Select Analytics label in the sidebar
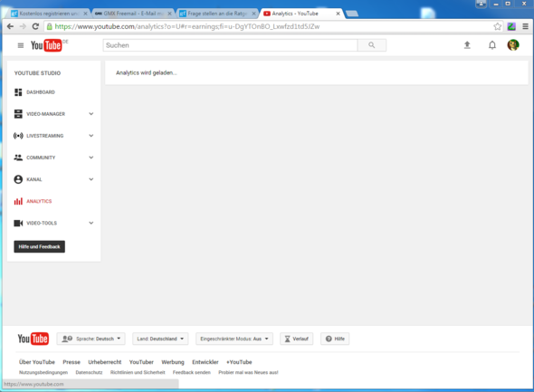This screenshot has width=534, height=392. 39,201
